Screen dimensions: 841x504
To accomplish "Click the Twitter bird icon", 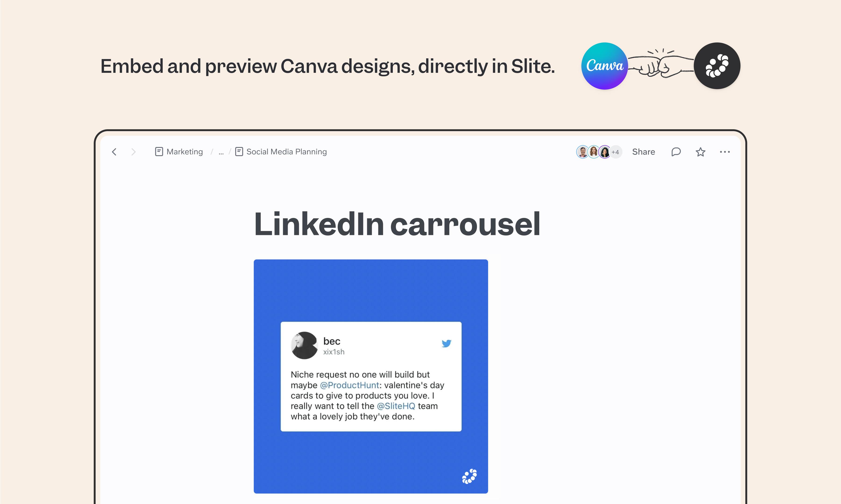I will tap(446, 343).
